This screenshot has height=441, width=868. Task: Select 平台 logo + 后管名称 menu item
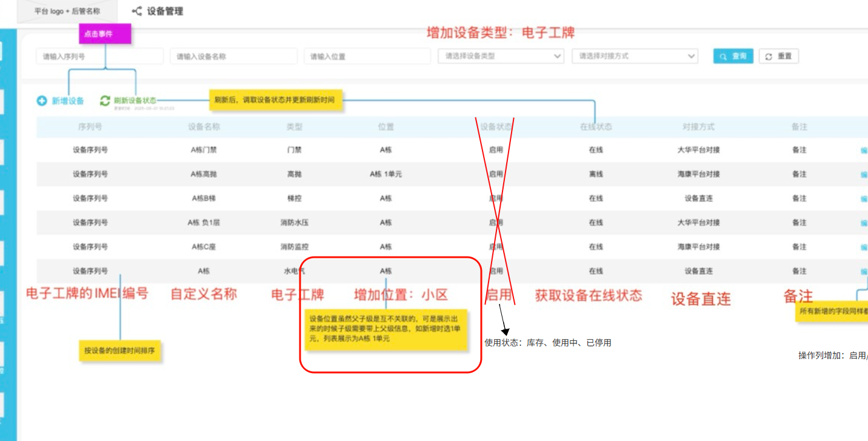coord(67,10)
